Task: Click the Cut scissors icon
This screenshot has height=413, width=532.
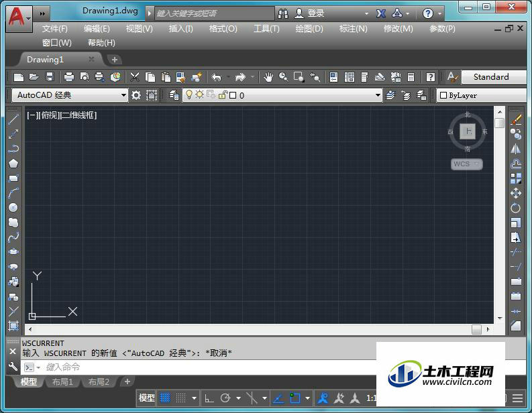Action: click(x=135, y=77)
